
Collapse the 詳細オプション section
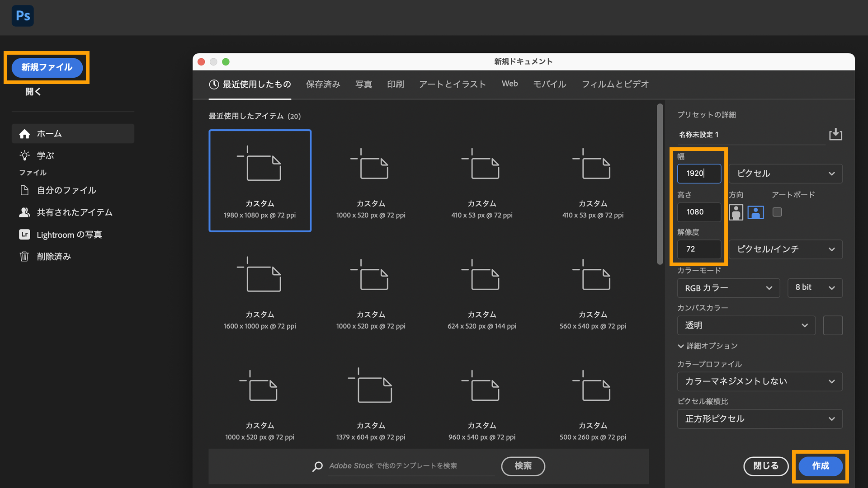[x=681, y=346]
